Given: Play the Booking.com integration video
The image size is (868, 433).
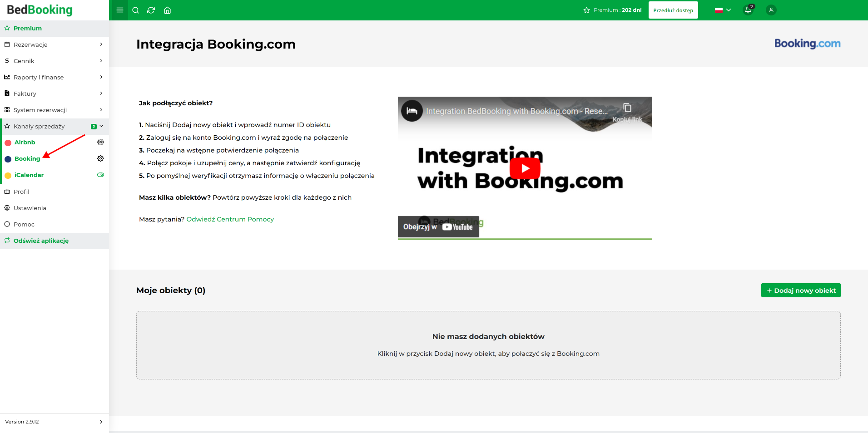Looking at the screenshot, I should pyautogui.click(x=525, y=168).
